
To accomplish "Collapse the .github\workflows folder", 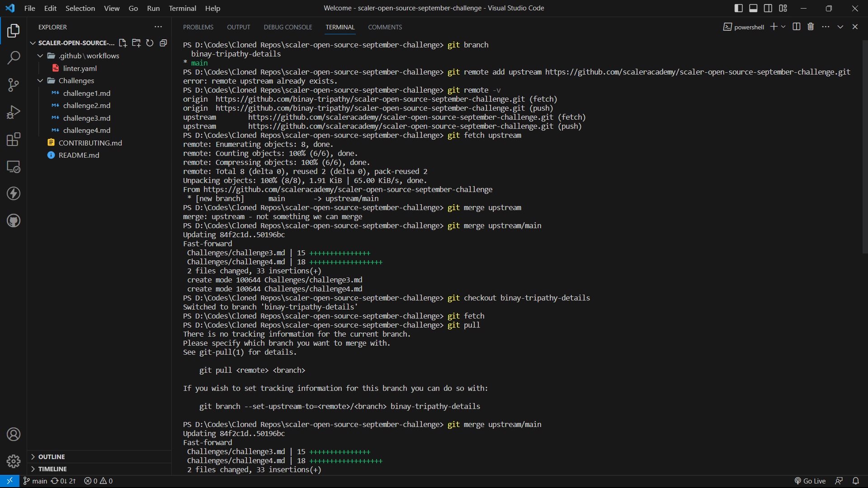I will click(x=40, y=56).
